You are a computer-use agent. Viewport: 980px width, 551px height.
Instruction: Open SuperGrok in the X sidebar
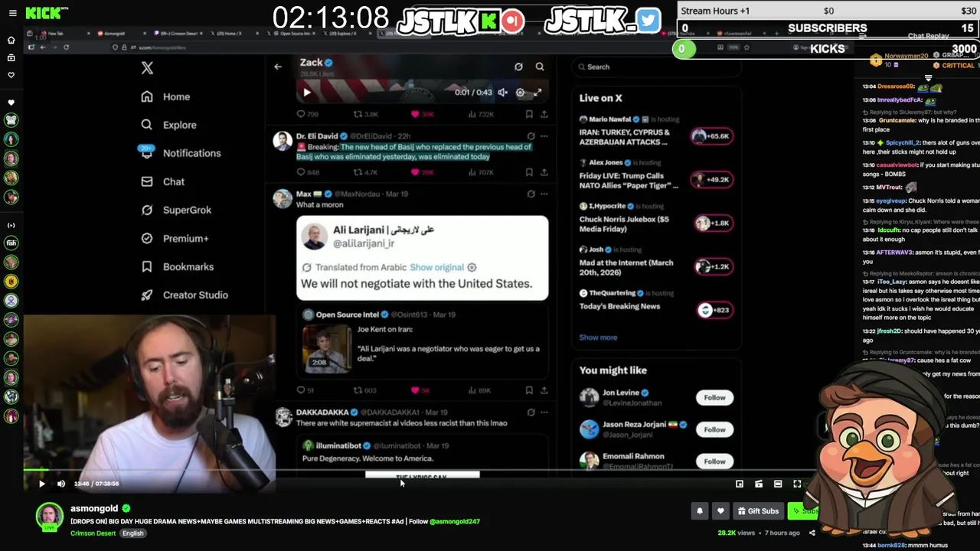pos(176,210)
